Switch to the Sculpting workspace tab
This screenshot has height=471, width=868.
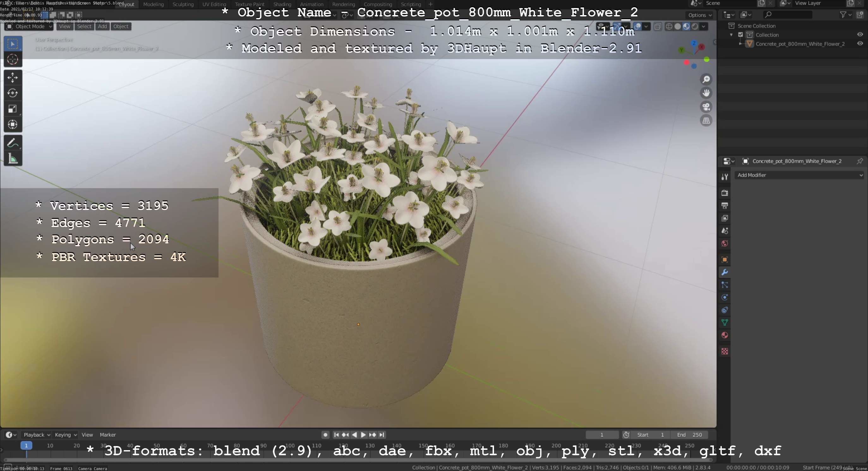(183, 4)
